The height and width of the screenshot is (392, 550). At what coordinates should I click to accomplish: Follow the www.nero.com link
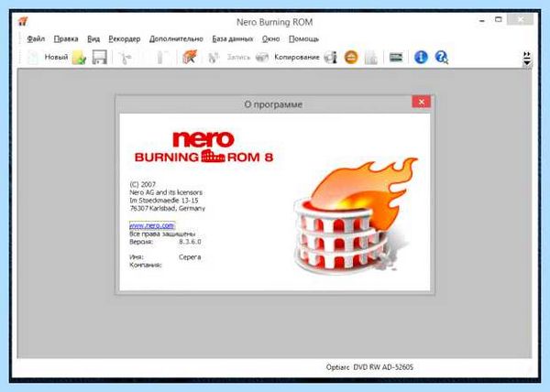pos(152,225)
